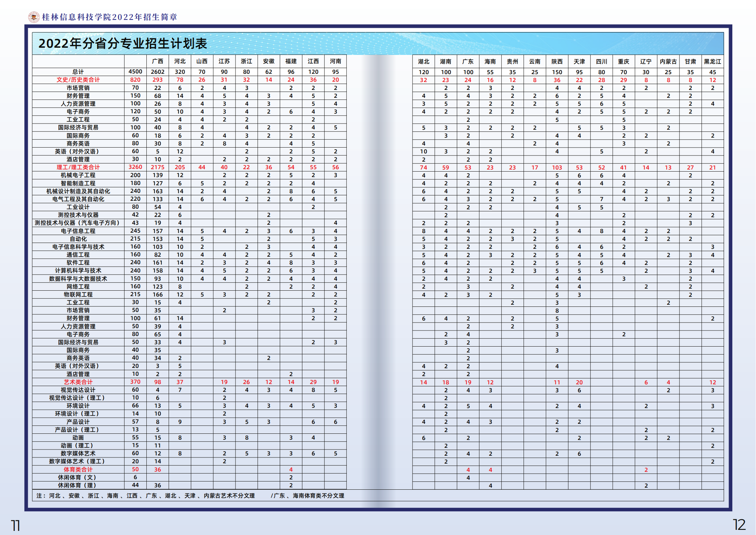Click the 体育类合计 red row label
Image resolution: width=756 pixels, height=535 pixels.
coord(78,469)
